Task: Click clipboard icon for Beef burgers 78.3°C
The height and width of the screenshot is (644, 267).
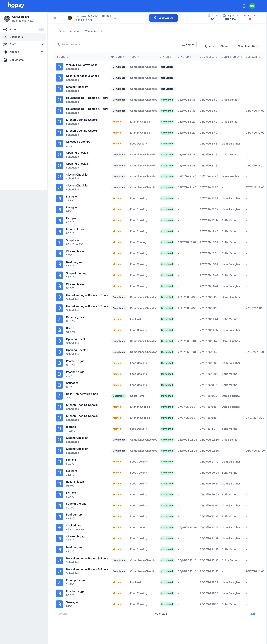Action: coord(59,264)
